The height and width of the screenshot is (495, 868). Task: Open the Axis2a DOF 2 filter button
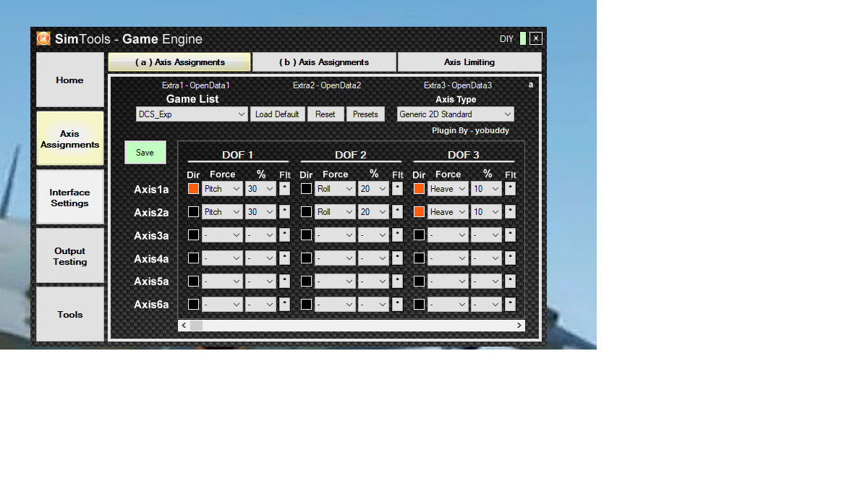(397, 212)
